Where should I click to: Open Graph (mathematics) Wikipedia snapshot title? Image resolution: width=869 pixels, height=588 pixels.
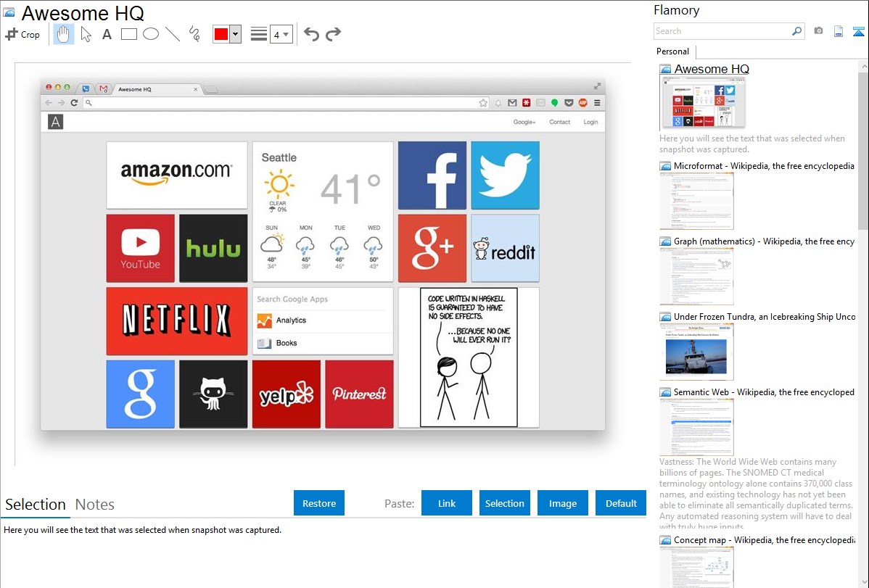pos(764,241)
